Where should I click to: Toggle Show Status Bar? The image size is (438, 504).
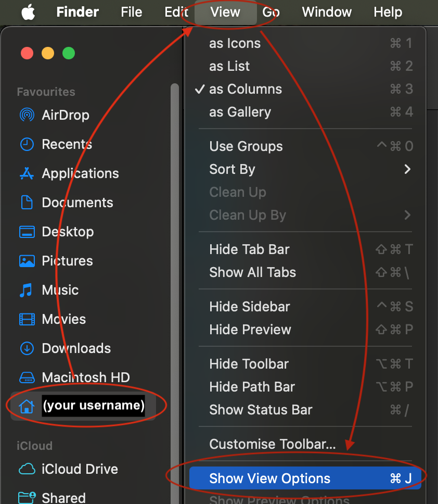tap(305, 410)
